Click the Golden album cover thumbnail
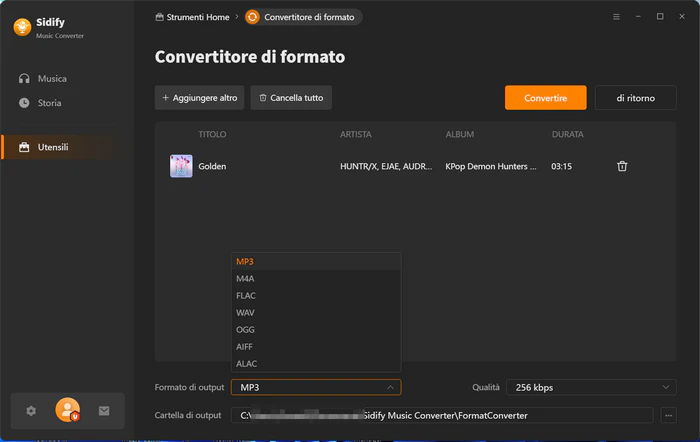 pos(181,166)
